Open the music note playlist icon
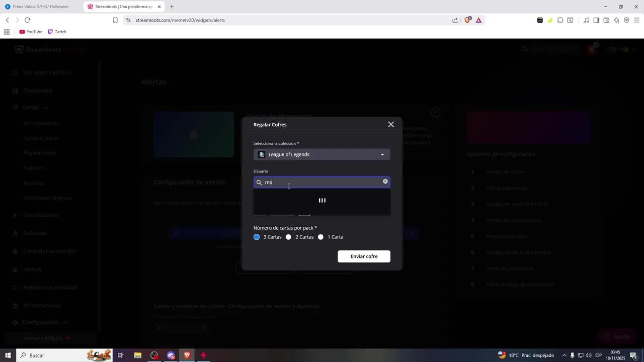The image size is (644, 362). (586, 20)
